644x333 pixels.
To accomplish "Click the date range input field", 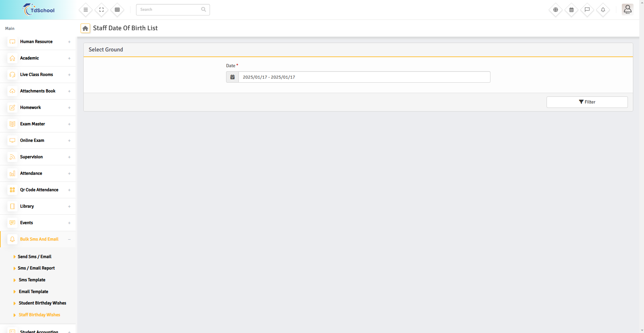I will point(364,77).
